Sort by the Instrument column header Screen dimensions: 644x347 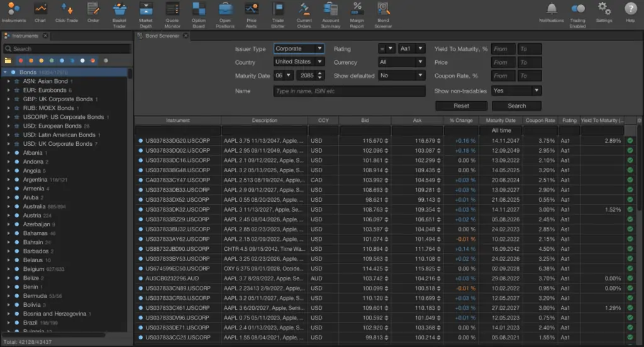click(x=178, y=120)
